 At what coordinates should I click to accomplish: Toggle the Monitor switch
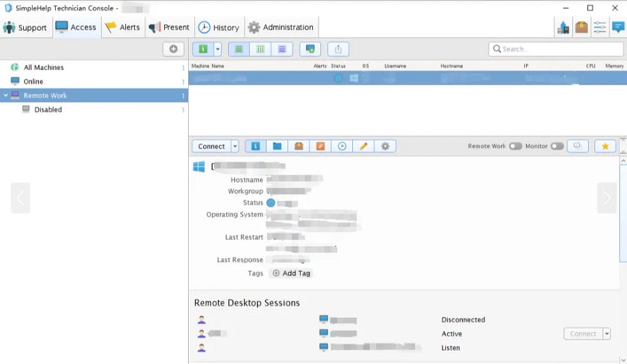tap(557, 146)
